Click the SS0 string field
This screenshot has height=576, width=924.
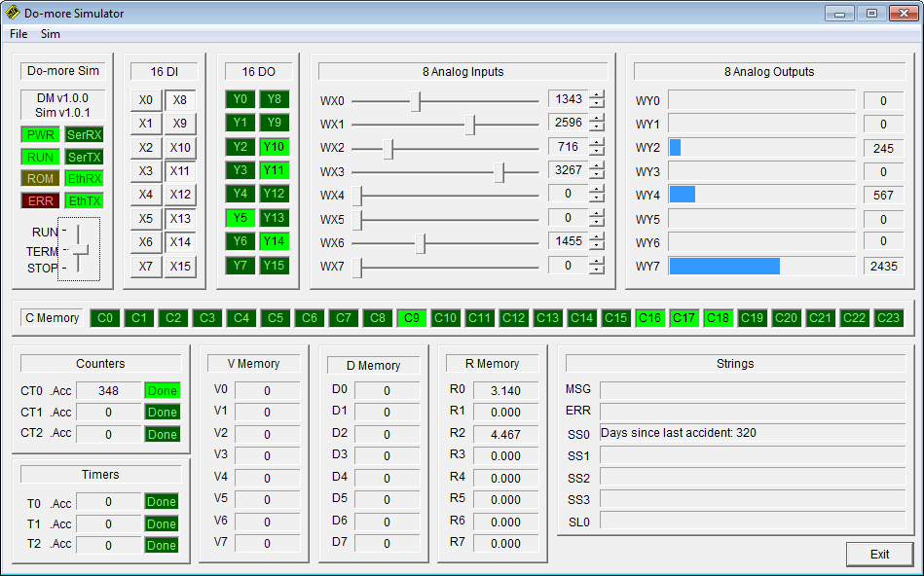(x=751, y=433)
